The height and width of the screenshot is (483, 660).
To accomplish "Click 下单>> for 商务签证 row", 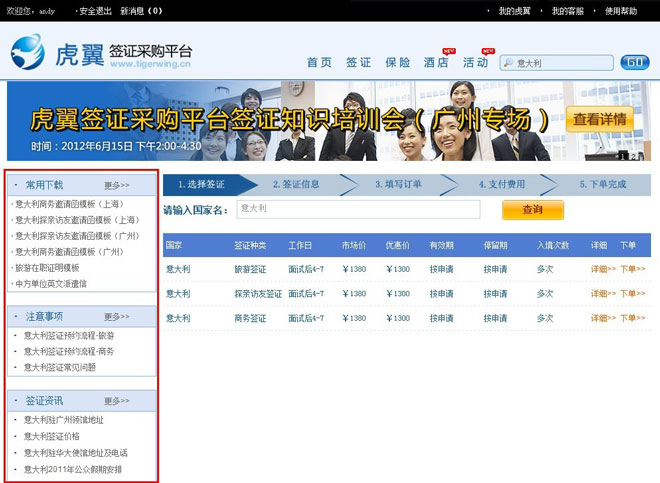I will pyautogui.click(x=633, y=319).
